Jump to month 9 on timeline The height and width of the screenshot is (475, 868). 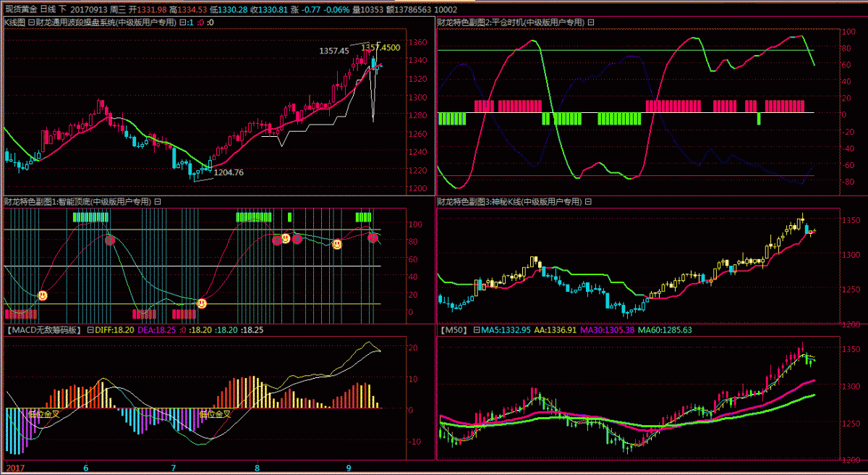pos(349,467)
